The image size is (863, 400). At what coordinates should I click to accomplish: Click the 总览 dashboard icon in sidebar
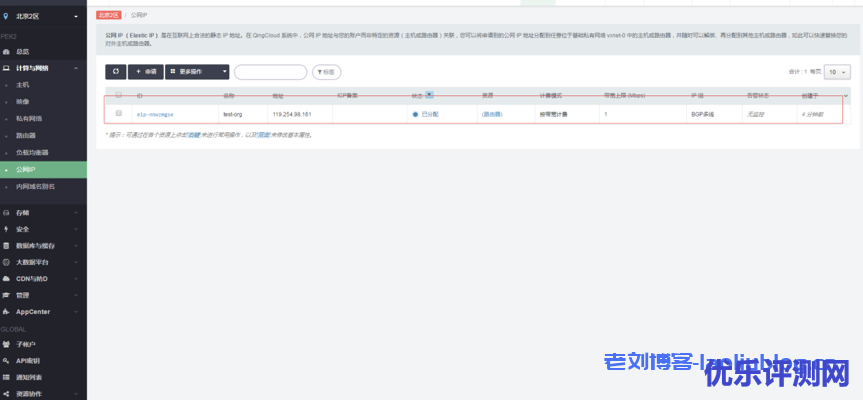pos(7,51)
